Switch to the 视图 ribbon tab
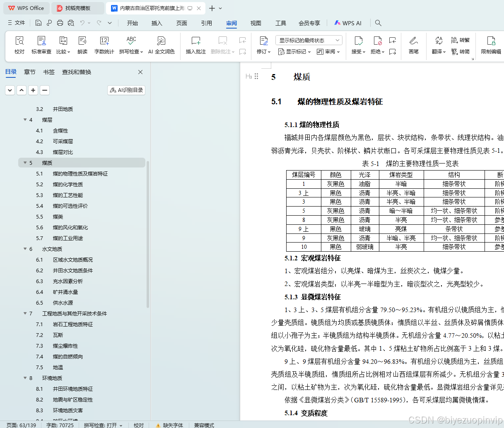 [256, 23]
